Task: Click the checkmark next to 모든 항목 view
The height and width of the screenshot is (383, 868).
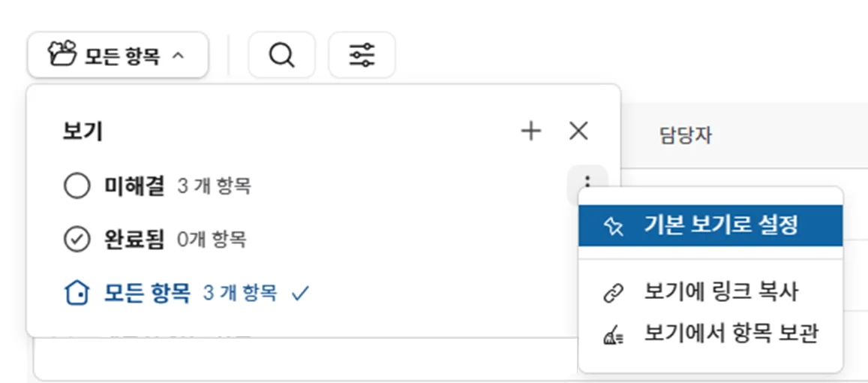Action: pos(299,294)
